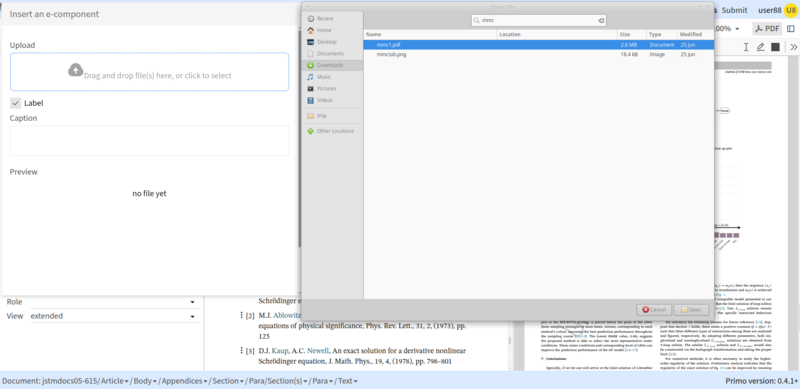Click Open in the Open File dialog
This screenshot has height=389, width=800.
(x=691, y=310)
